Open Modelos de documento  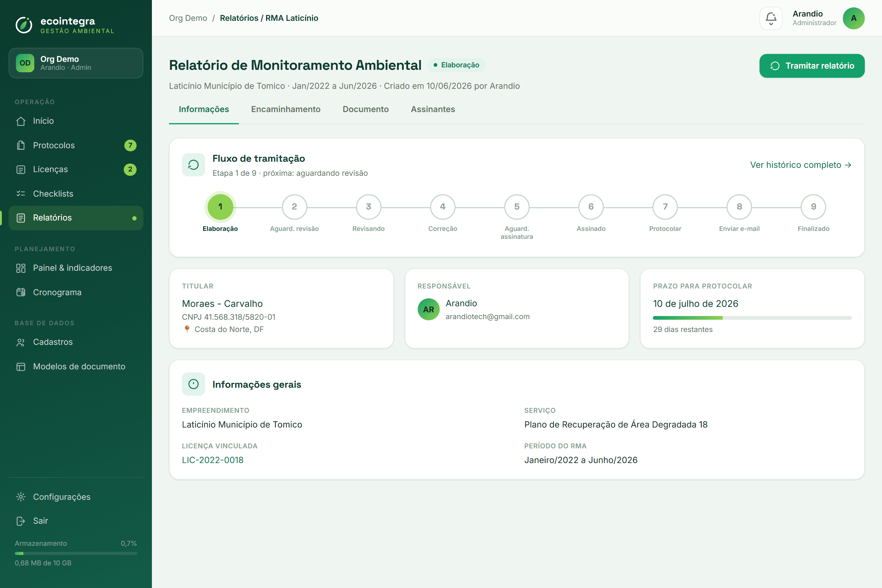click(76, 367)
